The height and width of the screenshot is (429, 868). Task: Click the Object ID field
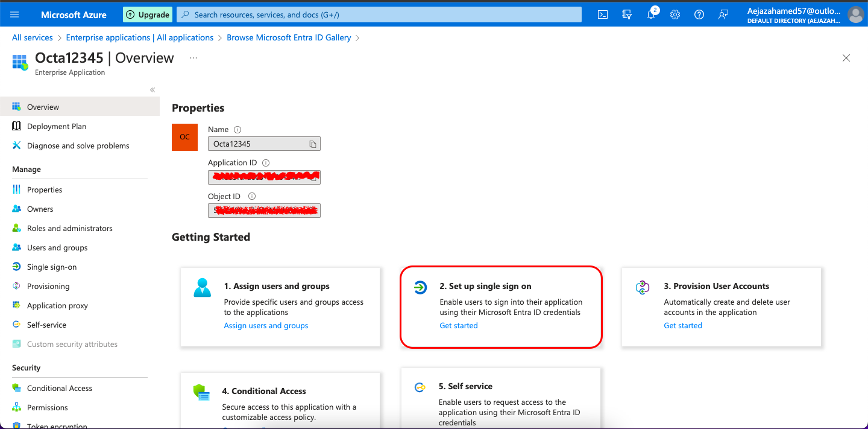pyautogui.click(x=264, y=210)
